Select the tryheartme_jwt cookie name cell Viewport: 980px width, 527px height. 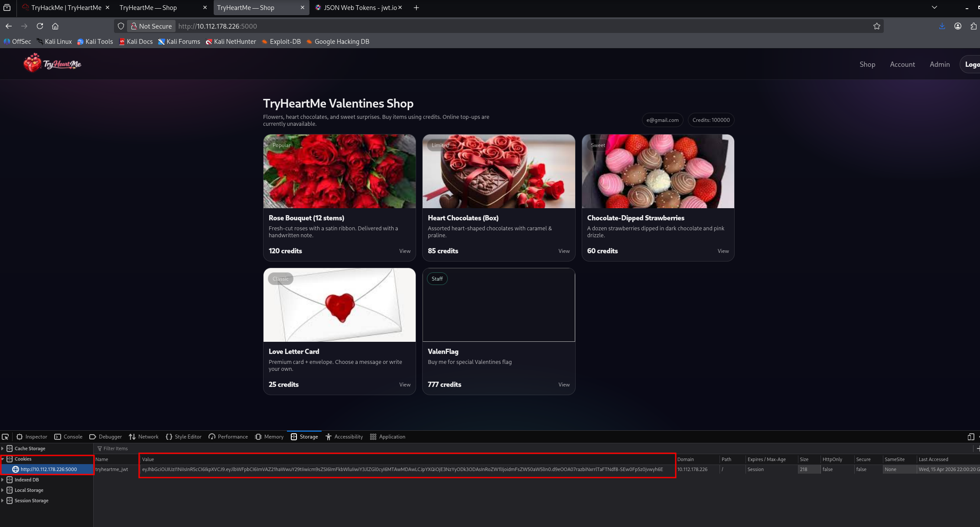(x=116, y=469)
